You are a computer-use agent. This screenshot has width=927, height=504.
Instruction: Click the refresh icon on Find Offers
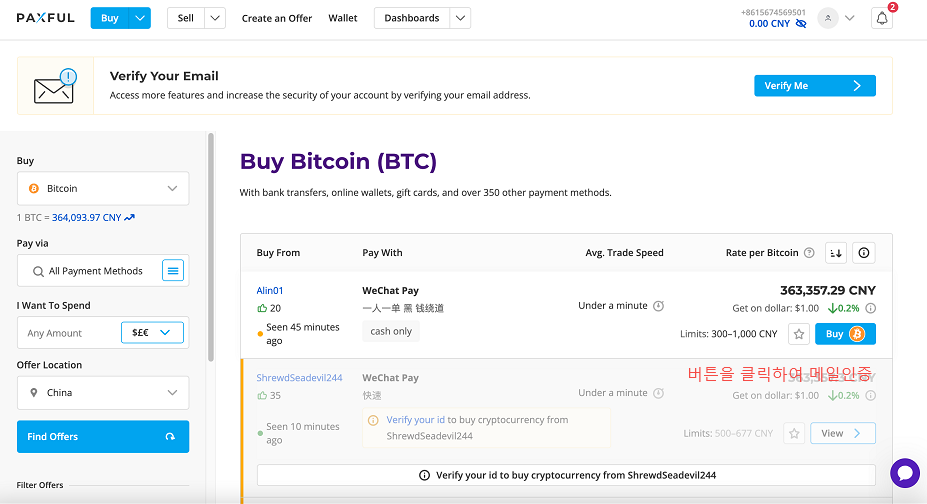[170, 437]
